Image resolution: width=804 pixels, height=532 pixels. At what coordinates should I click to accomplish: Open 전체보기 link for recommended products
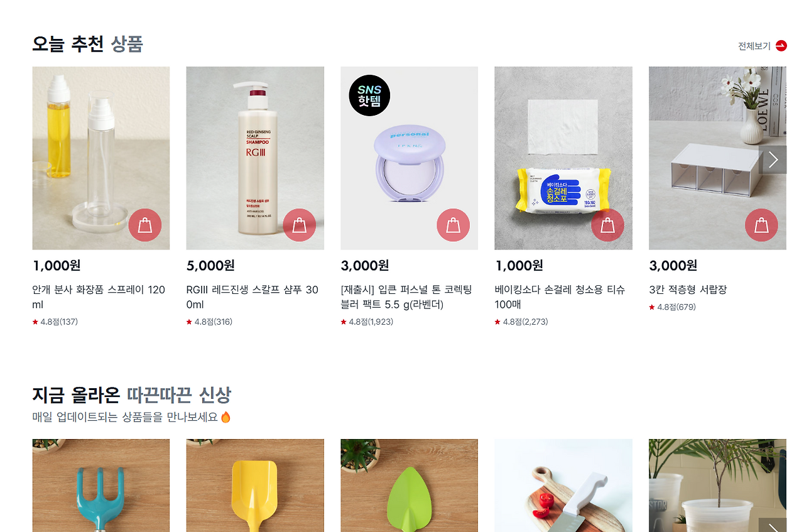754,46
